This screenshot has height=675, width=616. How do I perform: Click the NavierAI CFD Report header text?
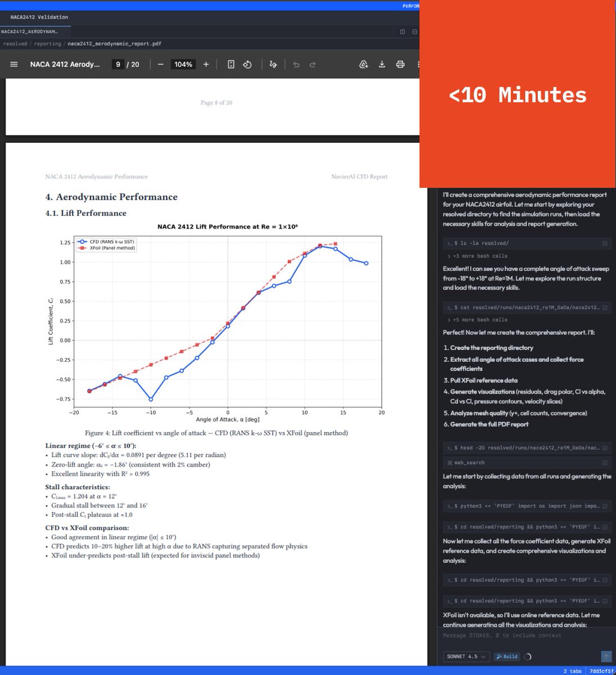359,177
